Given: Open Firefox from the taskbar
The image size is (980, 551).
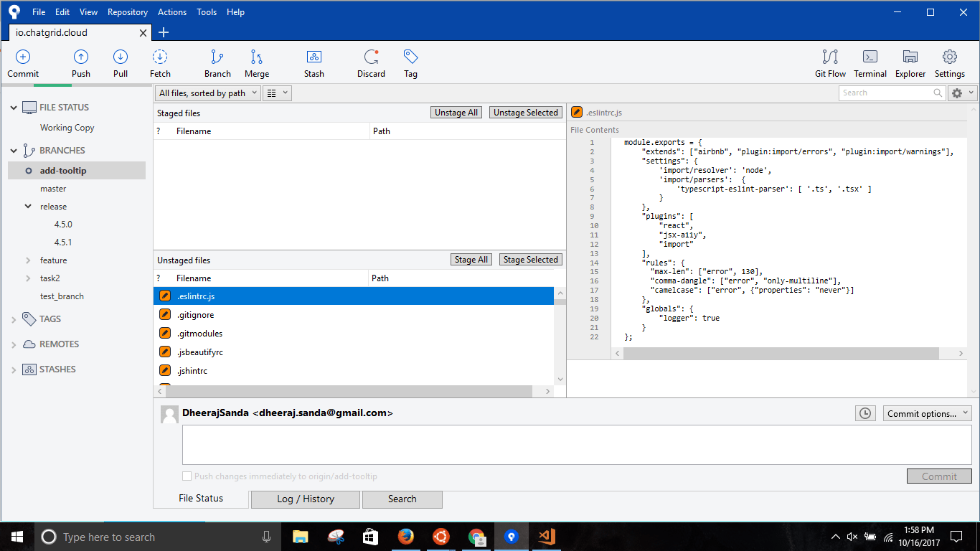Looking at the screenshot, I should click(x=405, y=536).
